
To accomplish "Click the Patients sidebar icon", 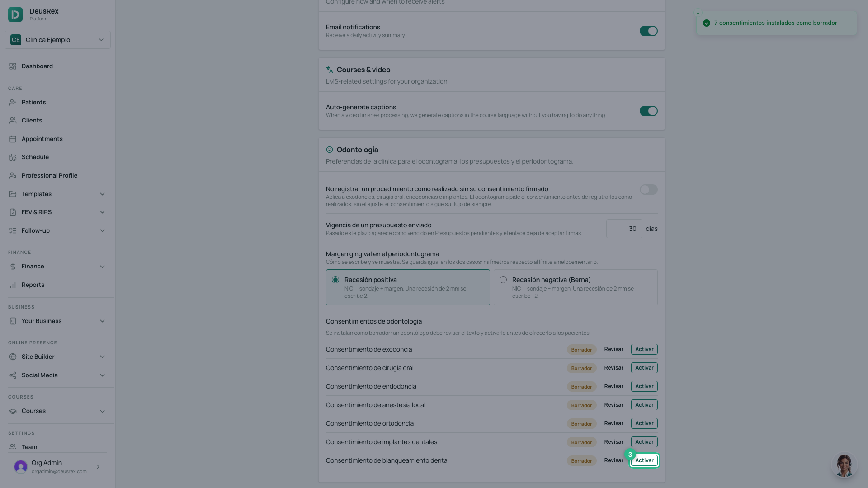I will point(13,103).
